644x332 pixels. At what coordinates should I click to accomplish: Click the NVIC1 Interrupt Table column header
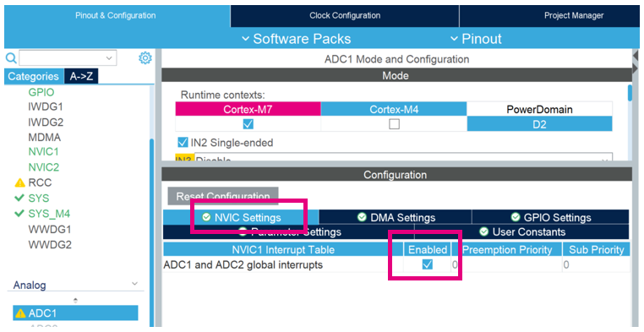pyautogui.click(x=283, y=249)
